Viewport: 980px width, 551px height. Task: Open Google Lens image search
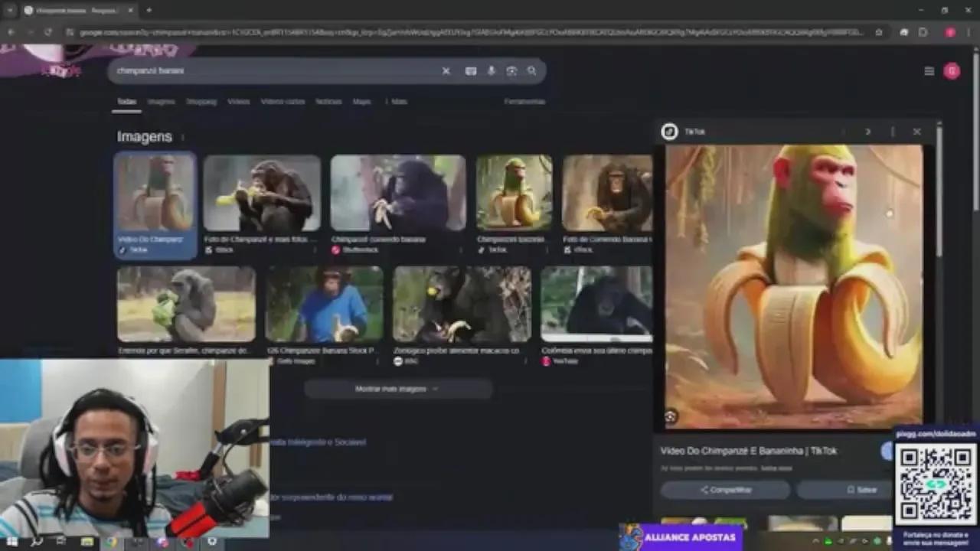511,70
